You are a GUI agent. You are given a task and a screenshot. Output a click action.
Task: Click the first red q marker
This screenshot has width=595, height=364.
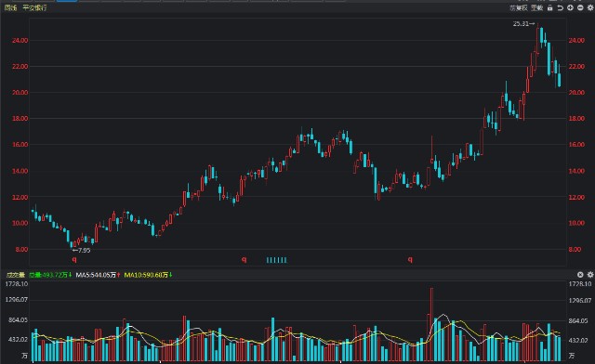coord(74,260)
